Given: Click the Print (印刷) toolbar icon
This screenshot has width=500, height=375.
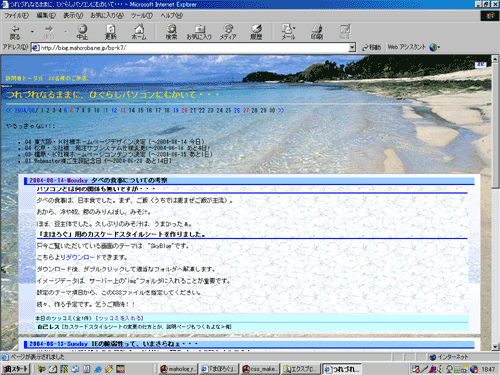Looking at the screenshot, I should (x=317, y=32).
